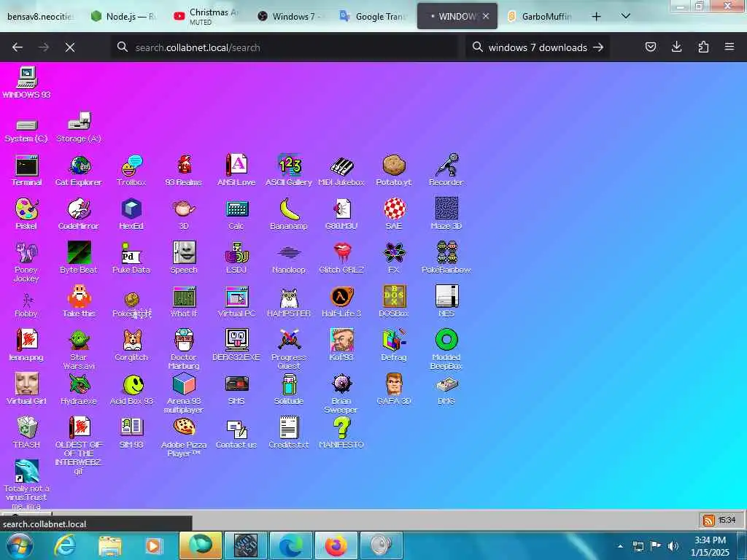Open CodeMirror icon

pos(79,214)
